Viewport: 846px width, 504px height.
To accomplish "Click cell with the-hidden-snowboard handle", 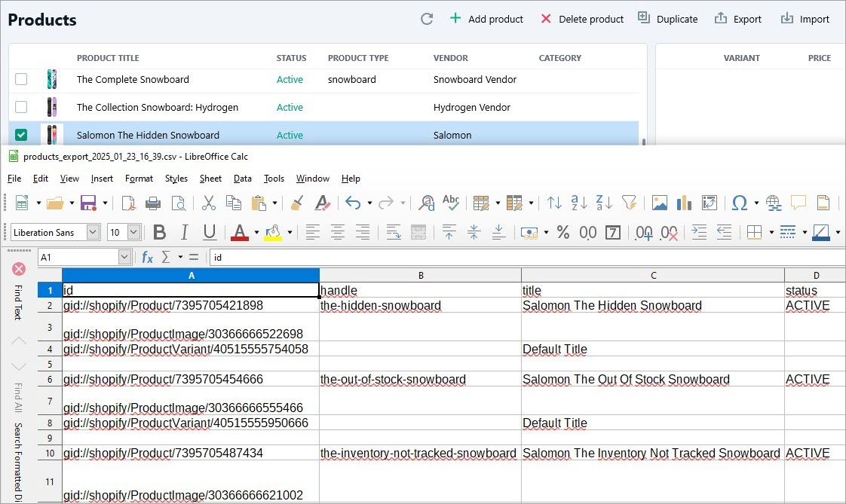I will [420, 305].
